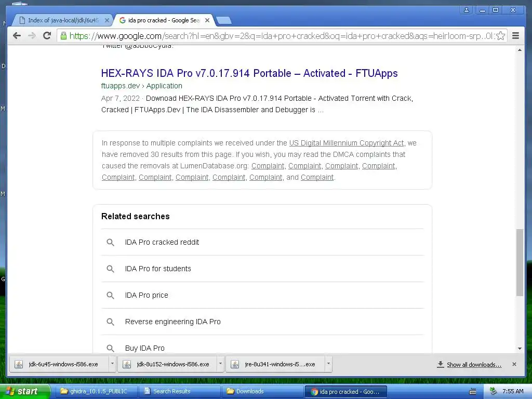Click magnifier icon beside 'IDA Pro cracked reddit'
This screenshot has height=399, width=532.
coord(110,242)
